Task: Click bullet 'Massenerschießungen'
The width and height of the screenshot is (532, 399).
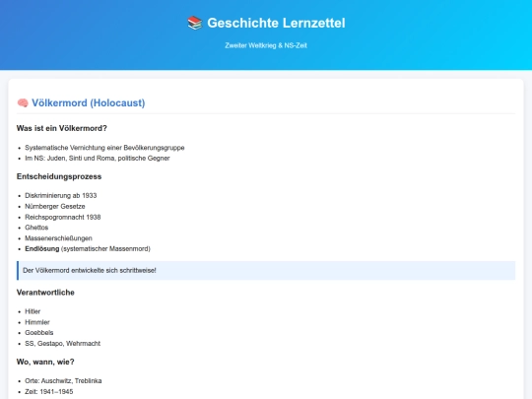Action: [x=59, y=238]
